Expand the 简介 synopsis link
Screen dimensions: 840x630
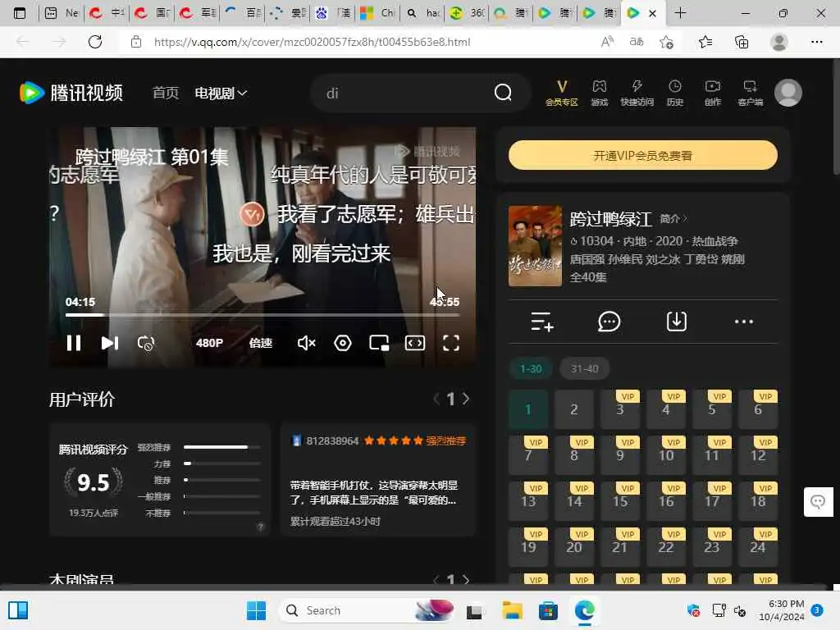click(x=673, y=218)
